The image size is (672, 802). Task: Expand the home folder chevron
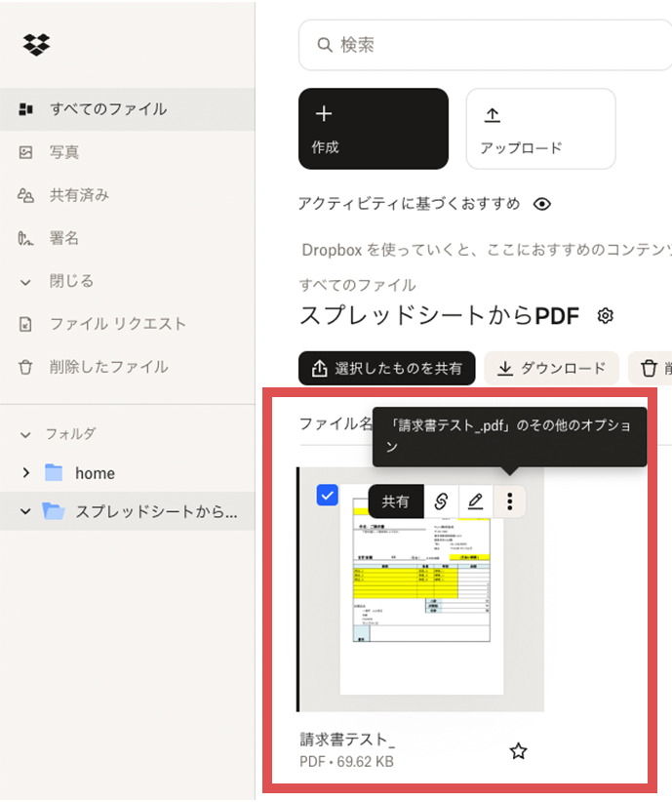tap(25, 472)
